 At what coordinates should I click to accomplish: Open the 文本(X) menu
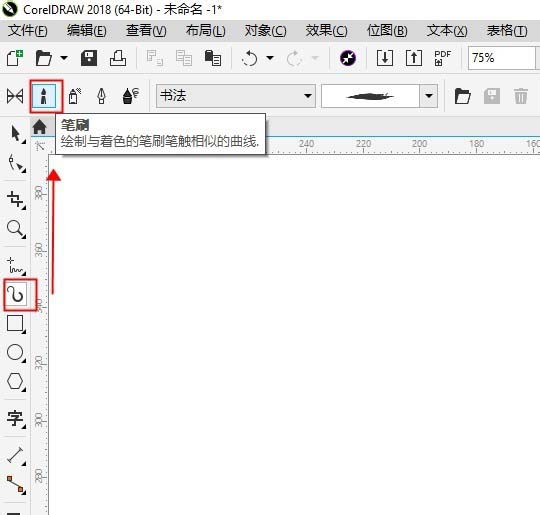pos(447,31)
